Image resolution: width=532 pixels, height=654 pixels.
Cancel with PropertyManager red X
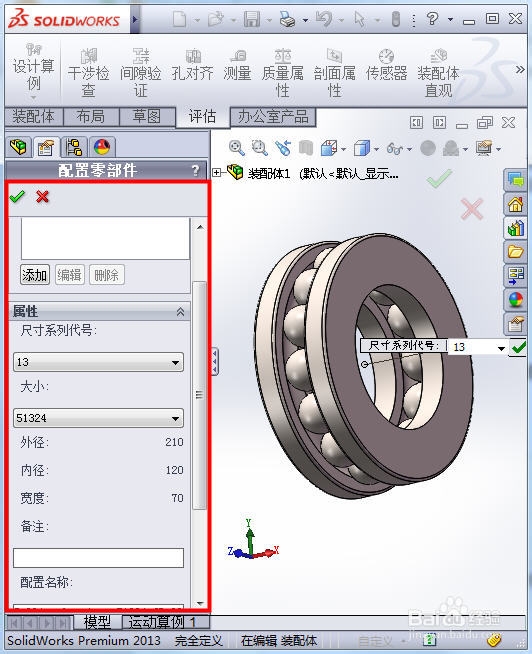(43, 196)
